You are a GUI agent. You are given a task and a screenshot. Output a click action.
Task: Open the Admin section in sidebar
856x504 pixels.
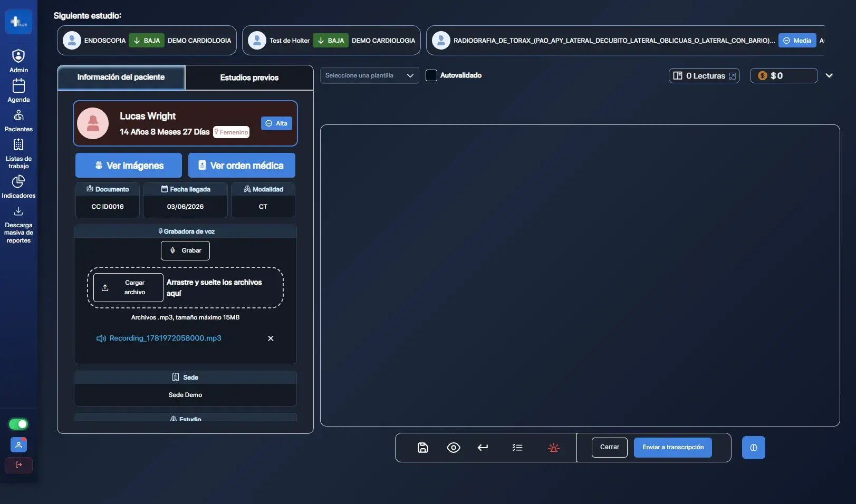tap(18, 61)
